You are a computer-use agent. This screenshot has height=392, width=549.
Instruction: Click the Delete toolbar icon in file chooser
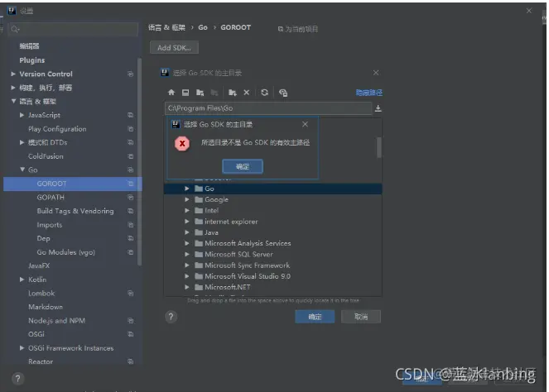coord(247,93)
